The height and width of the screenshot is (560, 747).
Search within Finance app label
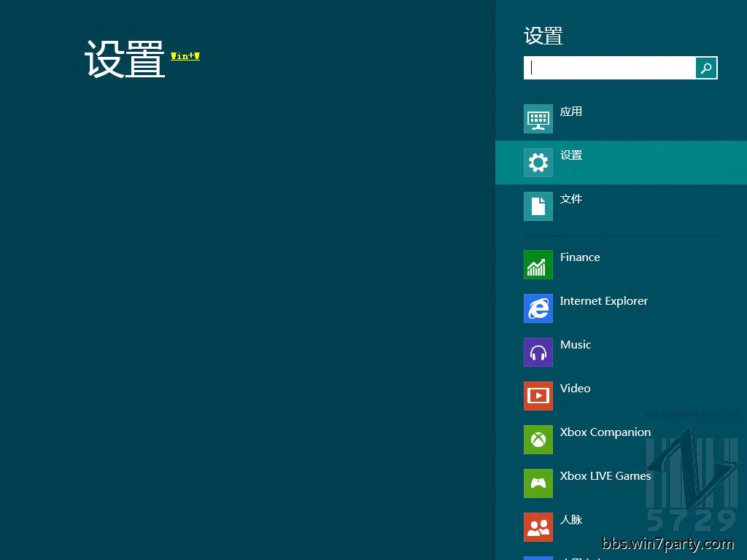(x=580, y=257)
